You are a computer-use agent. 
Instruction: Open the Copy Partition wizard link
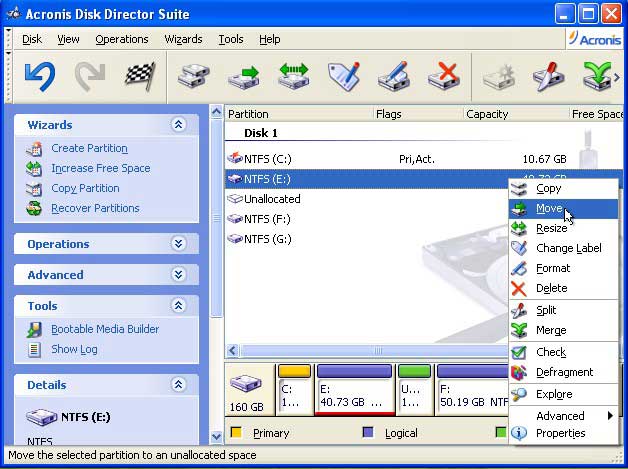click(x=85, y=189)
